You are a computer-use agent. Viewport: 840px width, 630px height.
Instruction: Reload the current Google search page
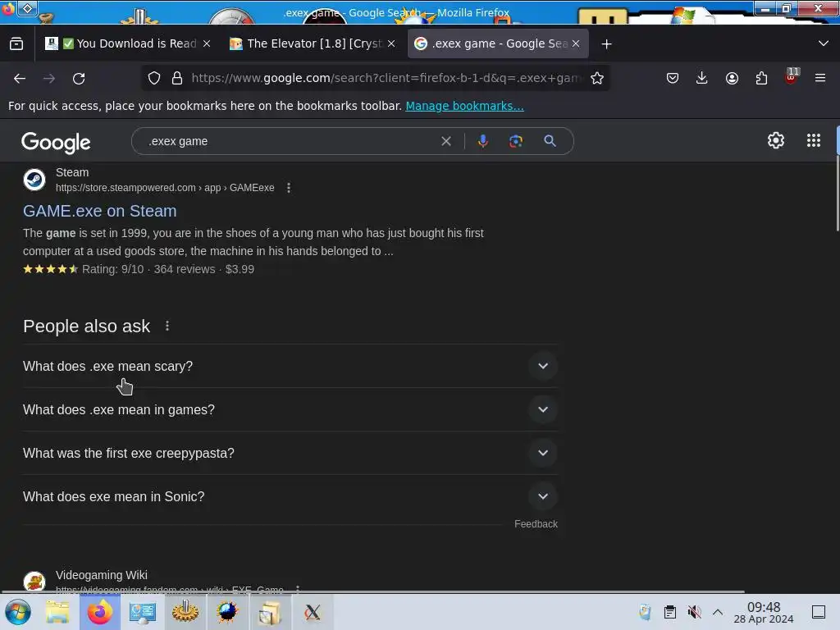[79, 79]
